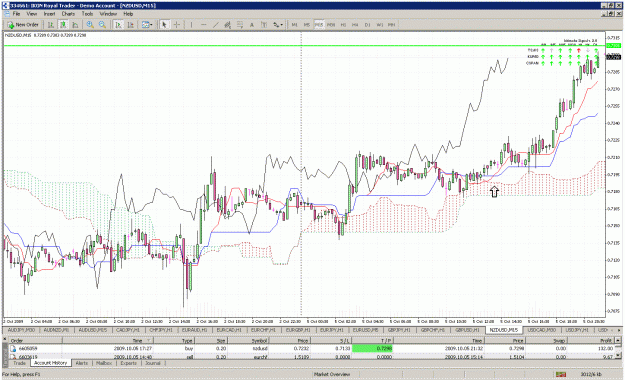The height and width of the screenshot is (380, 625).
Task: Switch timeframe to D1
Action: (x=368, y=25)
